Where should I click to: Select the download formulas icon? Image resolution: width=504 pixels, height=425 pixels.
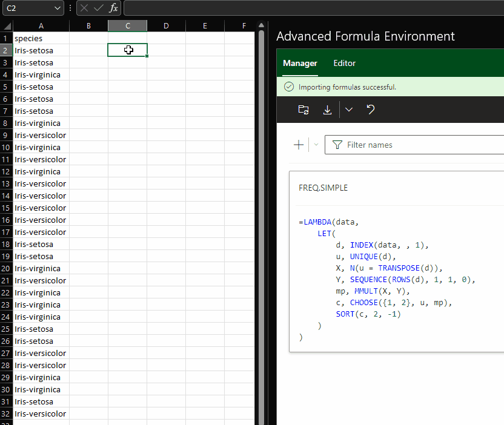click(327, 110)
